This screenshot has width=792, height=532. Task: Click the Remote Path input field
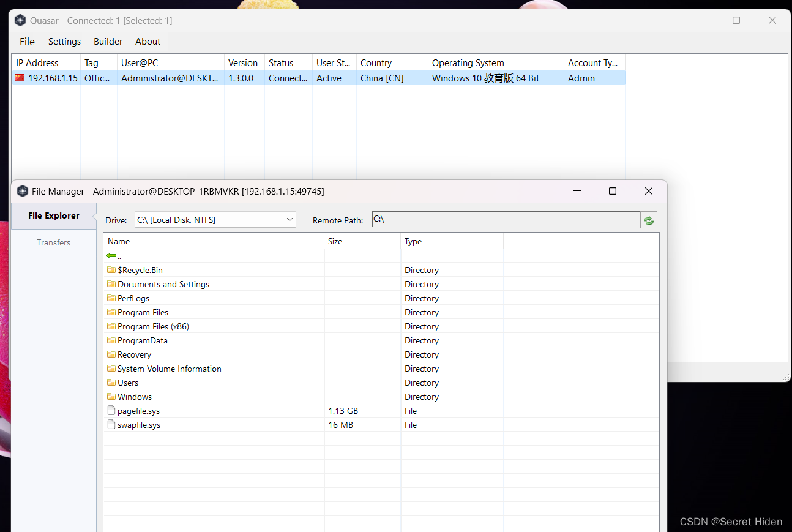(506, 220)
